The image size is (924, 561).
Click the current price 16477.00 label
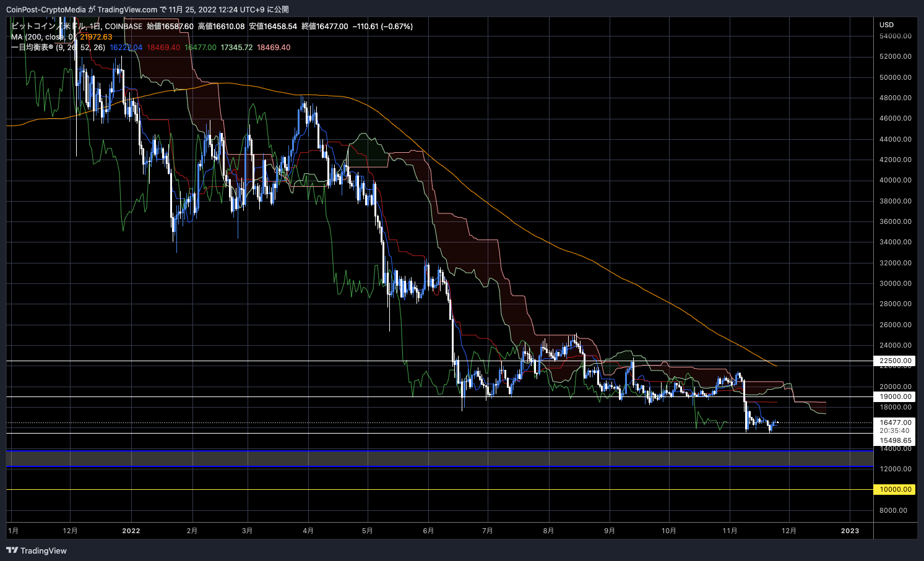896,423
